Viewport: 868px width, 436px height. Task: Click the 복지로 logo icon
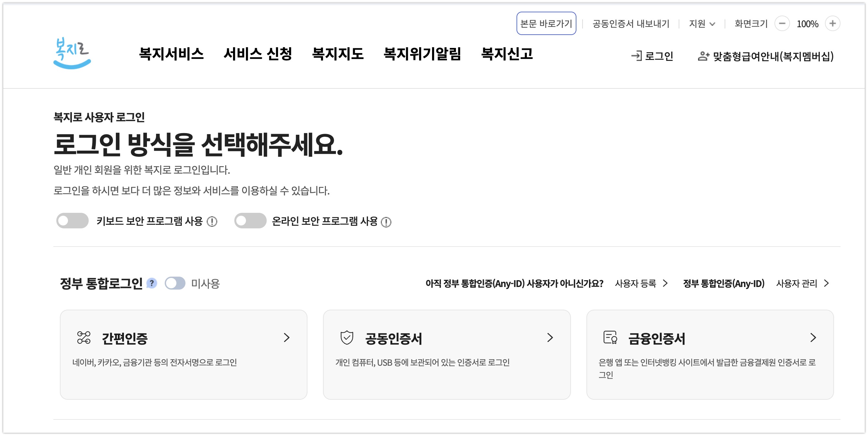(x=72, y=53)
